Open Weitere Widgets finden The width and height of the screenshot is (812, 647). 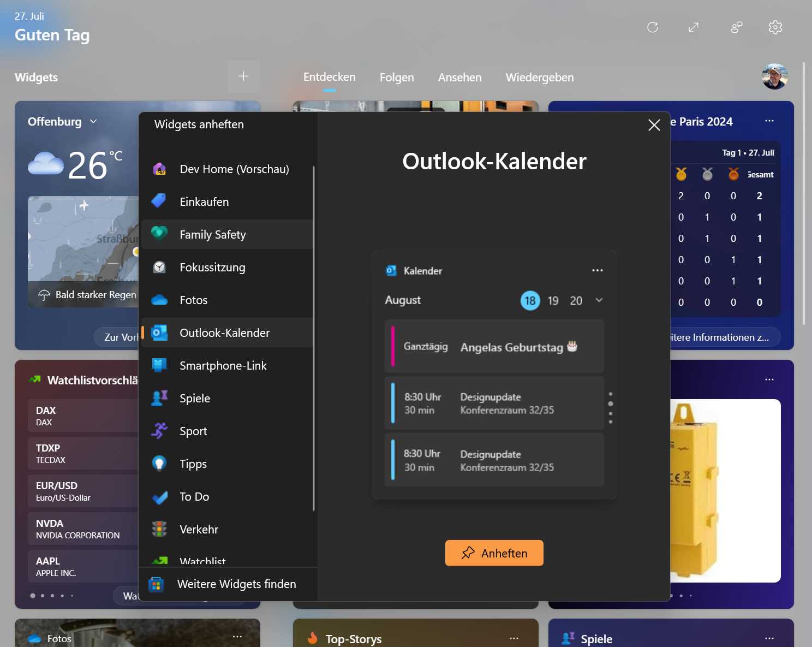click(236, 584)
